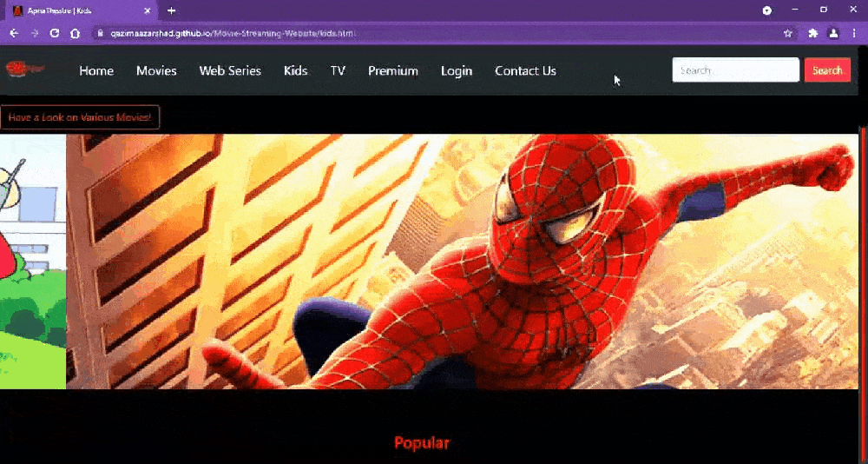Open the browser home page icon
Image resolution: width=868 pixels, height=464 pixels.
[x=75, y=33]
